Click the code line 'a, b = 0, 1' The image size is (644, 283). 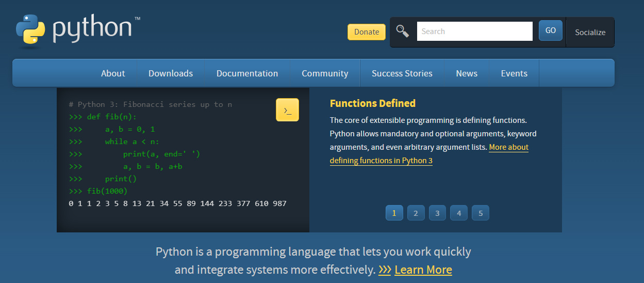[x=130, y=129]
